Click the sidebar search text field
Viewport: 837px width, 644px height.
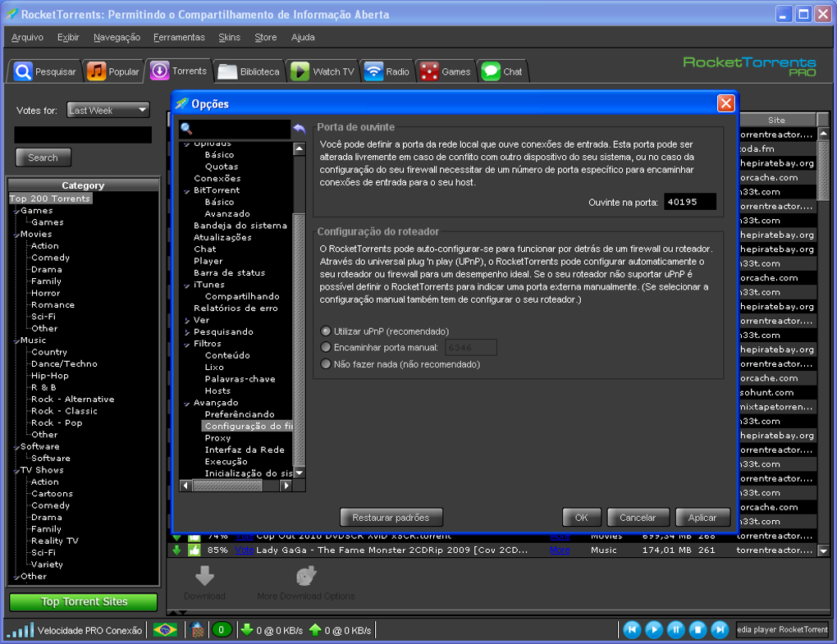coord(83,135)
